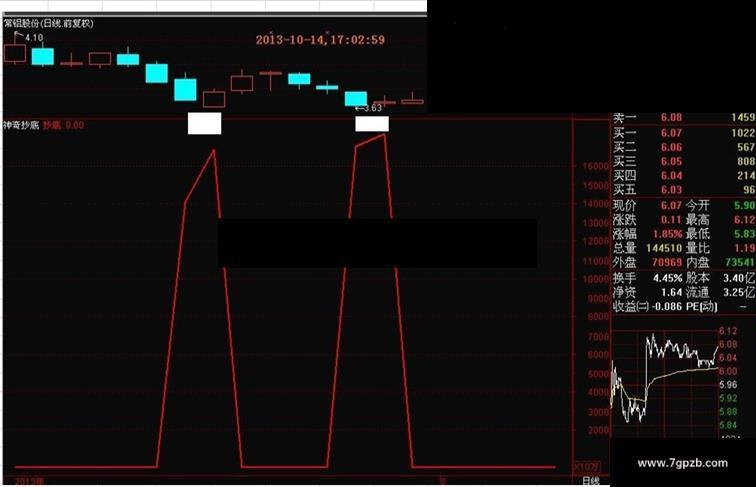The width and height of the screenshot is (756, 487).
Task: Click the 涨幅 value 1.85%
Action: pos(668,234)
